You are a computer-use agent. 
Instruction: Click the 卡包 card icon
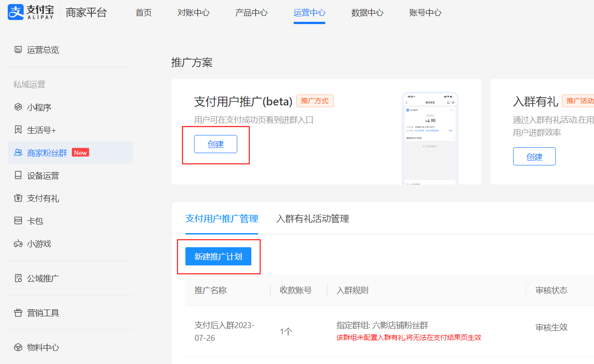[18, 221]
